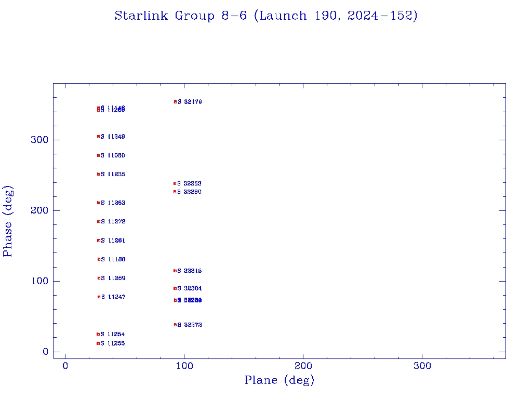The height and width of the screenshot is (399, 532).
Task: Click the 'Plane (deg)' x-axis label
Action: tap(280, 380)
